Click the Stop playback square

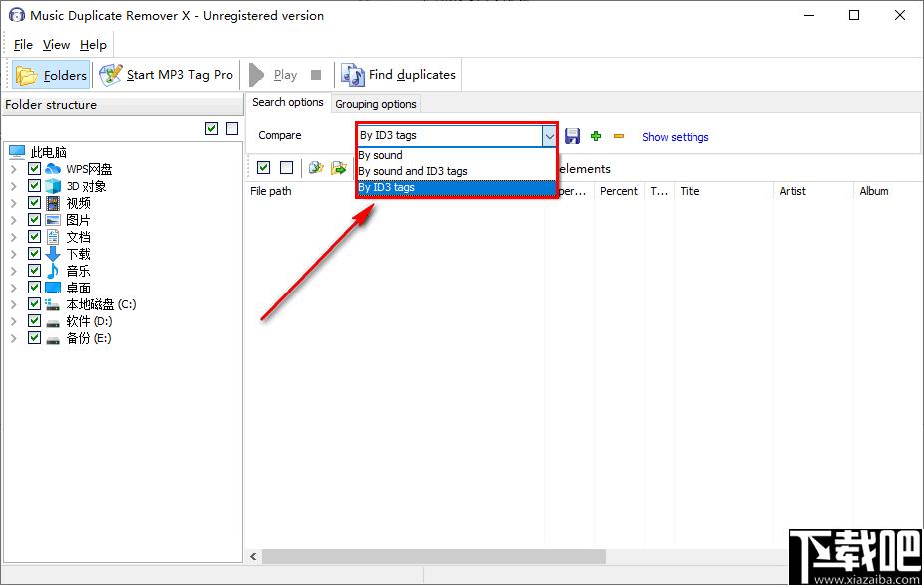click(x=316, y=75)
